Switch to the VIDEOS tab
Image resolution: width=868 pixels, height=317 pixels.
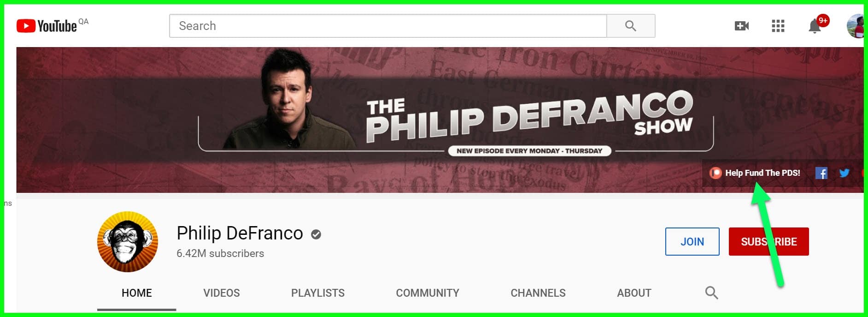click(x=222, y=293)
